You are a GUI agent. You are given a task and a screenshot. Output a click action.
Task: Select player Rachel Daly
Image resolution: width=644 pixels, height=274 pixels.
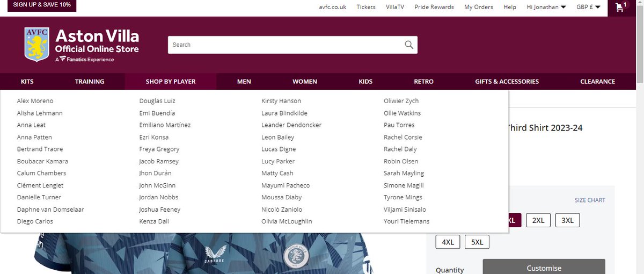pyautogui.click(x=400, y=149)
